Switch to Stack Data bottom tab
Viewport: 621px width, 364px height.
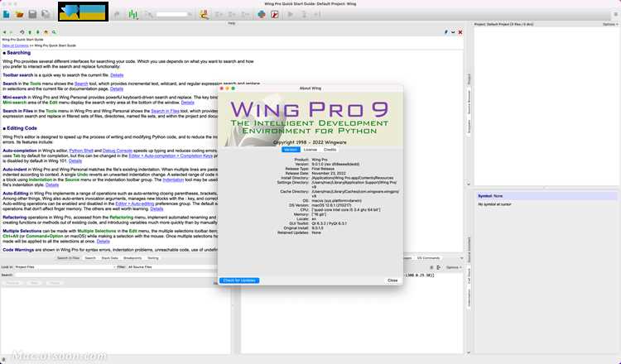pos(109,258)
